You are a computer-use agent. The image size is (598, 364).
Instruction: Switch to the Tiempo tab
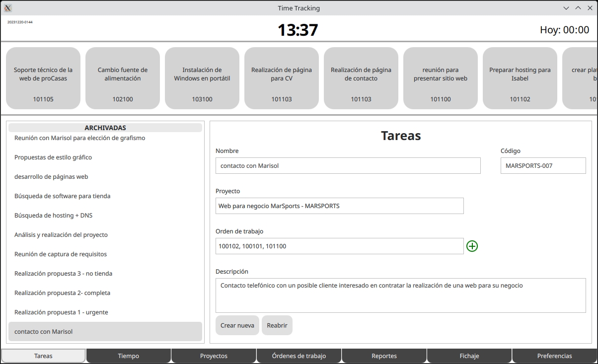point(128,356)
